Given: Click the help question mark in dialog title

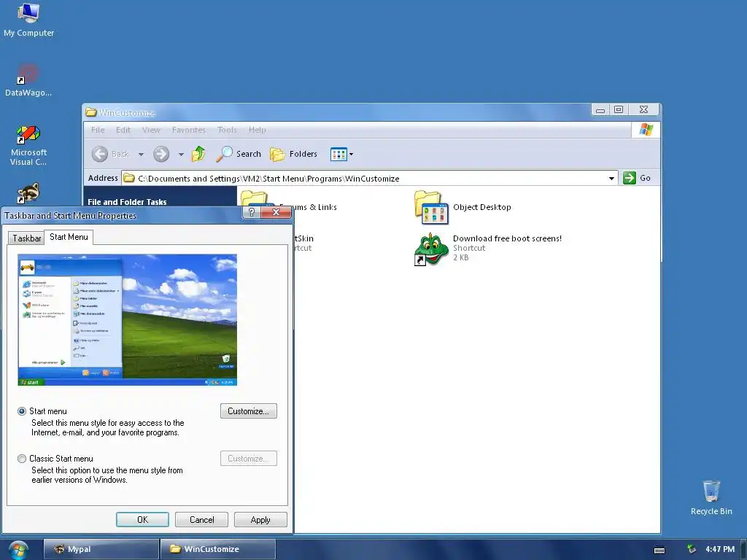Looking at the screenshot, I should point(252,212).
